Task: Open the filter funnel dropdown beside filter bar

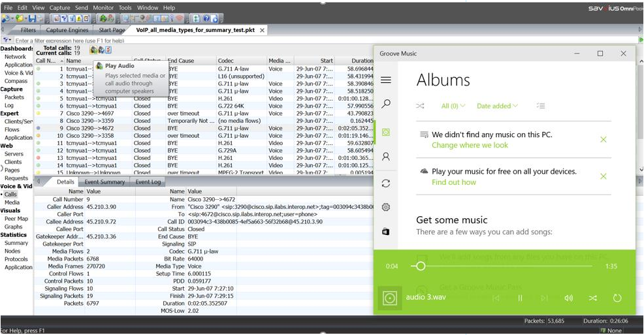Action: pyautogui.click(x=7, y=40)
